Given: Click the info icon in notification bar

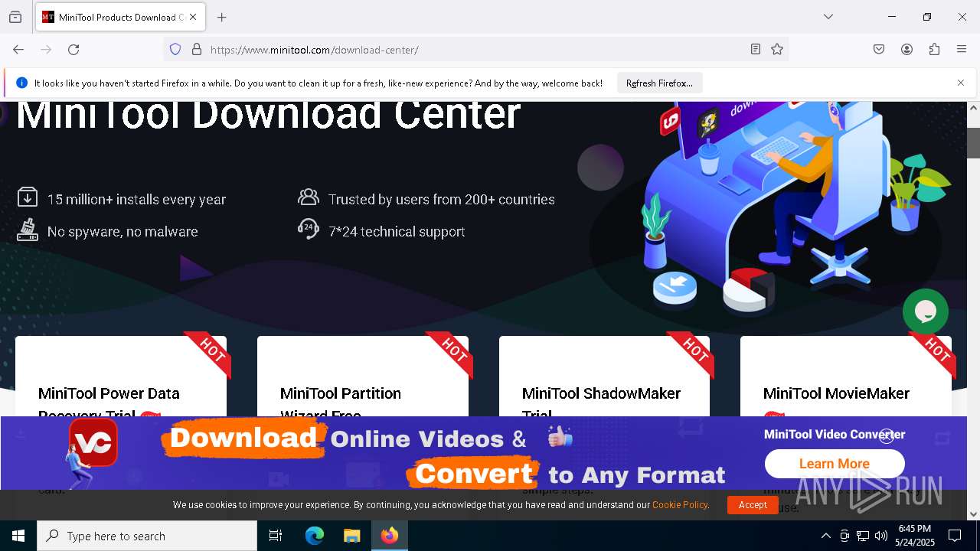Looking at the screenshot, I should pos(21,83).
